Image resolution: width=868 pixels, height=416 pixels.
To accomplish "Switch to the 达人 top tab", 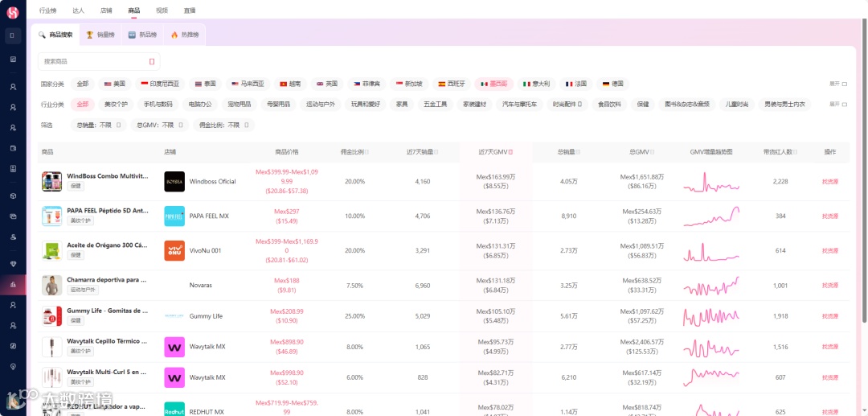I will point(78,10).
